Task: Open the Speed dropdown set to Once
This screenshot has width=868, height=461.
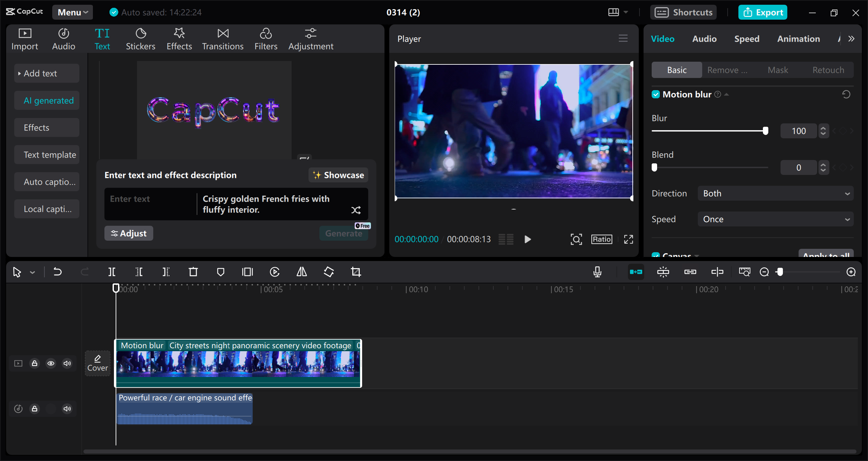Action: [775, 219]
